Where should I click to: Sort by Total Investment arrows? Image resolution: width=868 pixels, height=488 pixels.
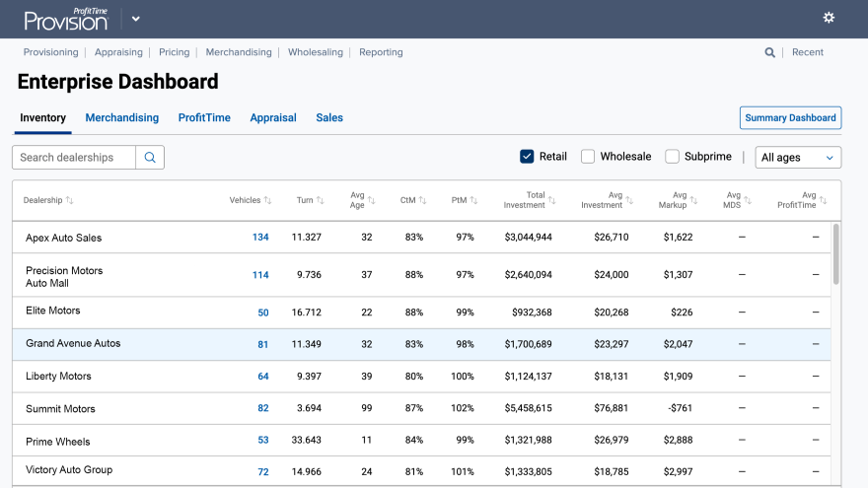pos(551,200)
